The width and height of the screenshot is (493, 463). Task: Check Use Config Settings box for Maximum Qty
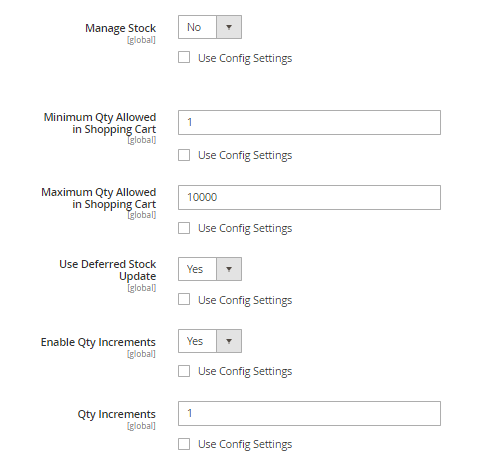[x=184, y=228]
